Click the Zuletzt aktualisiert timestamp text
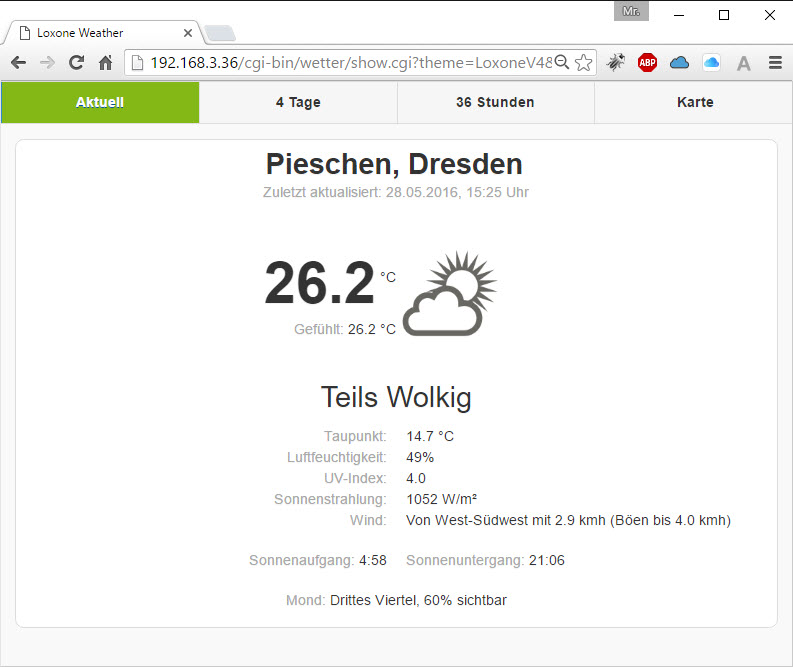This screenshot has width=793, height=667. [x=395, y=192]
